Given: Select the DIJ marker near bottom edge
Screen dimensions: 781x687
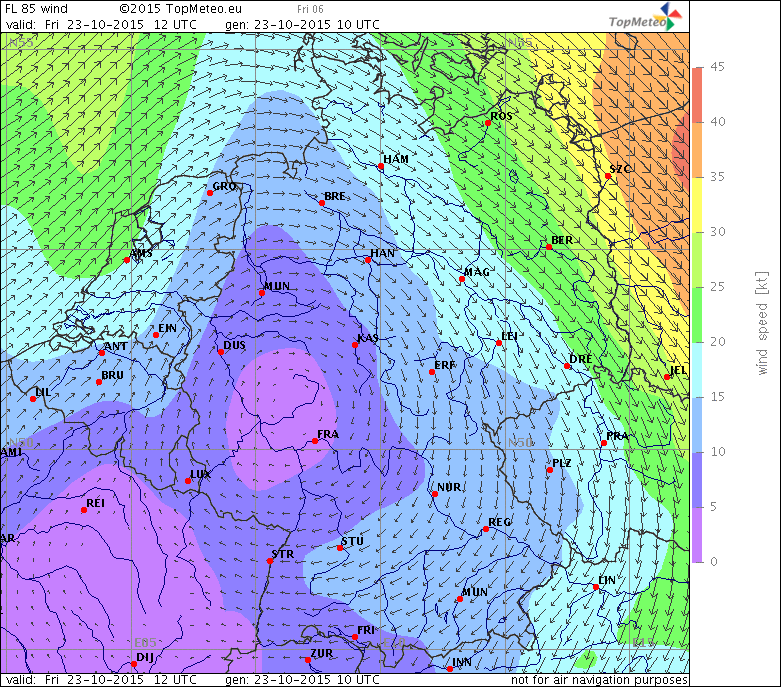Looking at the screenshot, I should 134,664.
